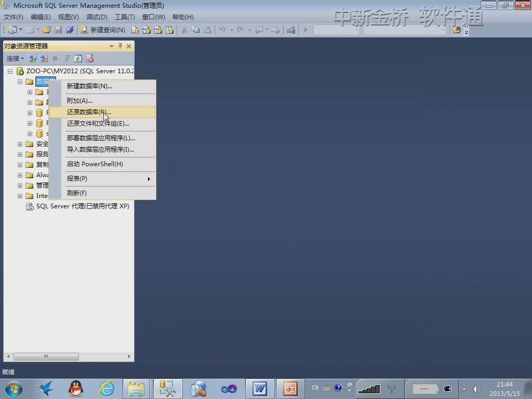Click Connect Object Explorer icon
The height and width of the screenshot is (399, 532).
(x=32, y=59)
